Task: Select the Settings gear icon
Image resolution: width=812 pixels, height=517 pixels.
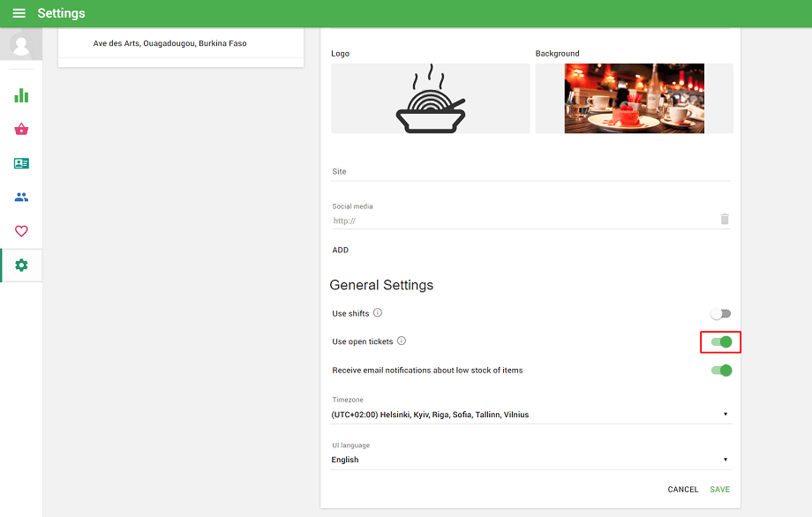Action: click(21, 266)
